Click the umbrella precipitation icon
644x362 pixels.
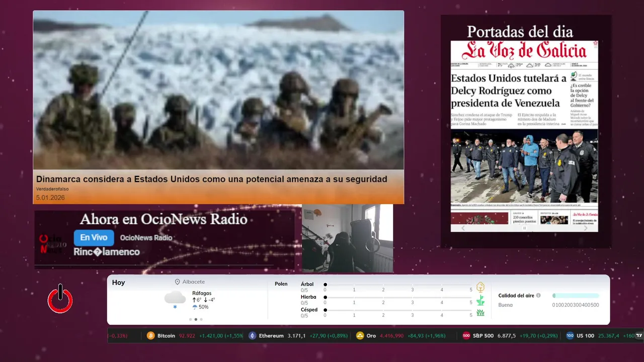(x=195, y=307)
